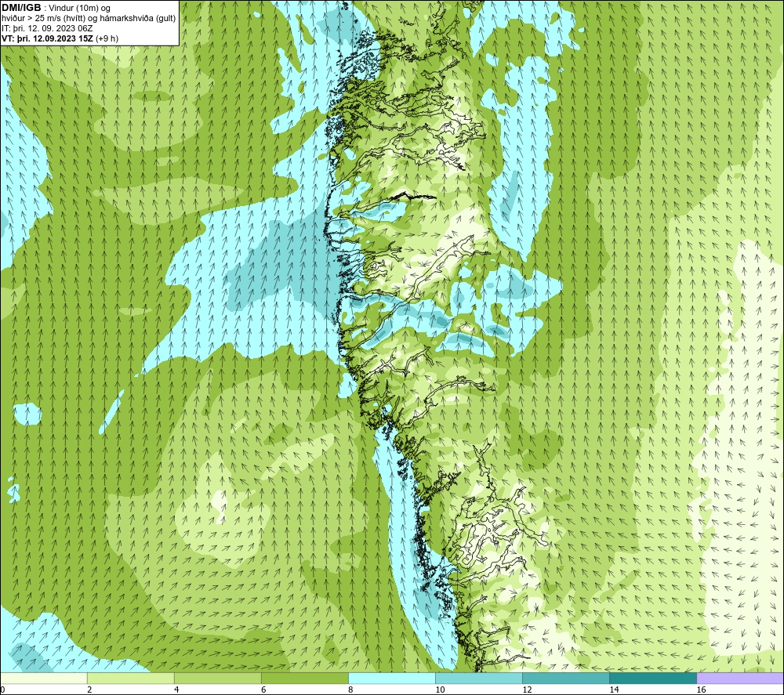Viewport: 784px width, 695px height.
Task: Click the legend scale label '16'
Action: (x=701, y=690)
